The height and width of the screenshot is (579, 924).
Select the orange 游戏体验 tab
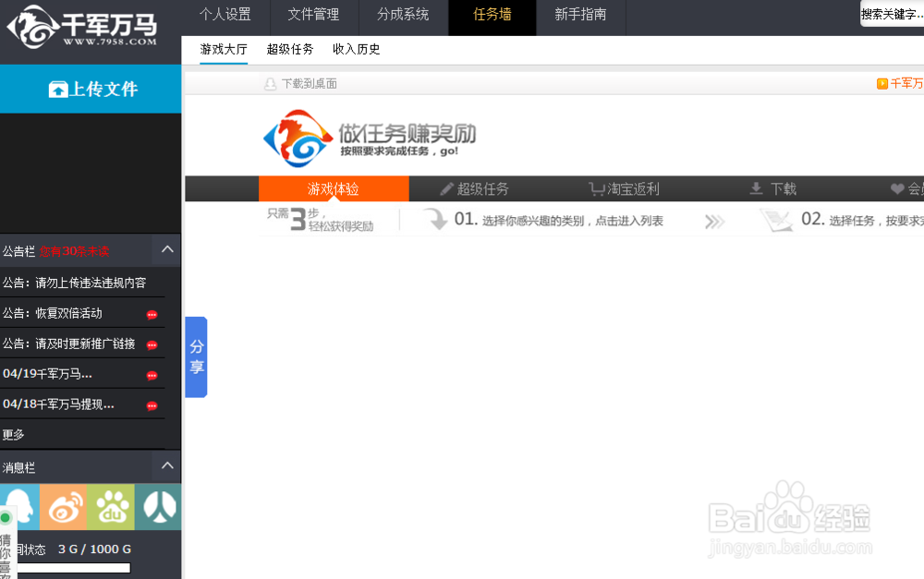pos(334,188)
